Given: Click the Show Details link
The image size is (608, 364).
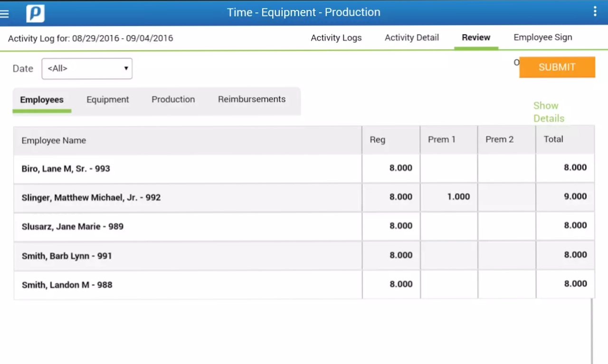Looking at the screenshot, I should click(548, 112).
